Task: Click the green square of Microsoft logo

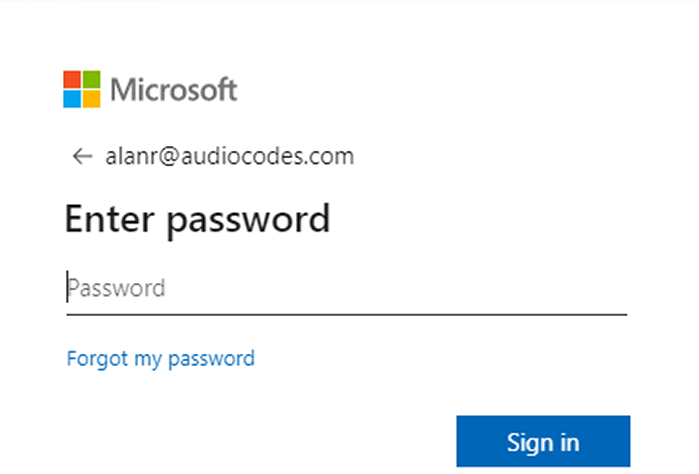Action: click(x=92, y=79)
